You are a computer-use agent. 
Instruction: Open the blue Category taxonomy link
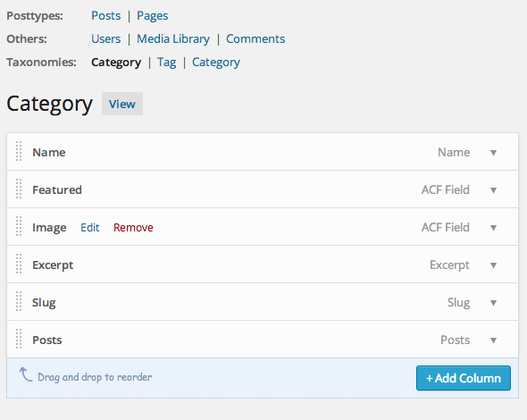(x=216, y=63)
